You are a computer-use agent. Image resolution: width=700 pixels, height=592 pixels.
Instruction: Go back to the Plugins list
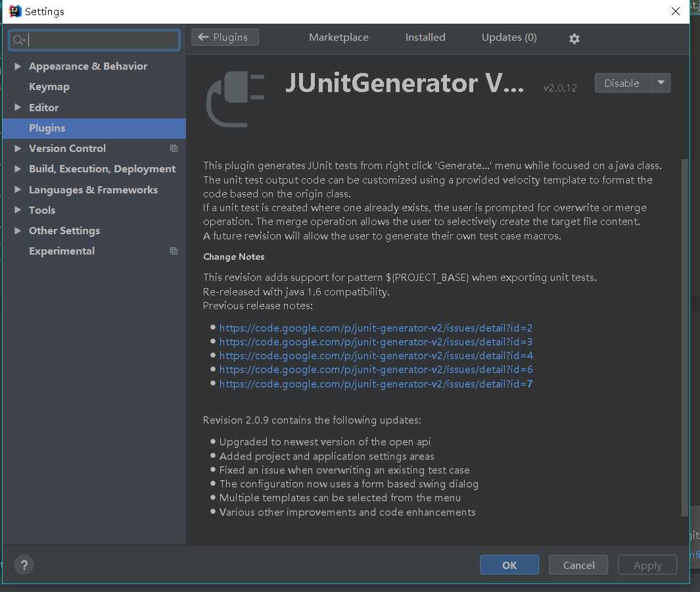pos(225,37)
